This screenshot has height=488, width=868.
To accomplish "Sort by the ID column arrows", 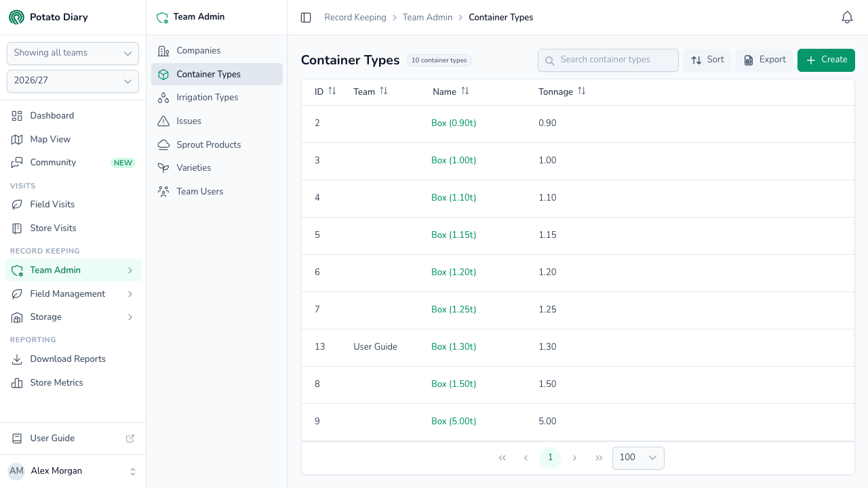I will tap(332, 91).
